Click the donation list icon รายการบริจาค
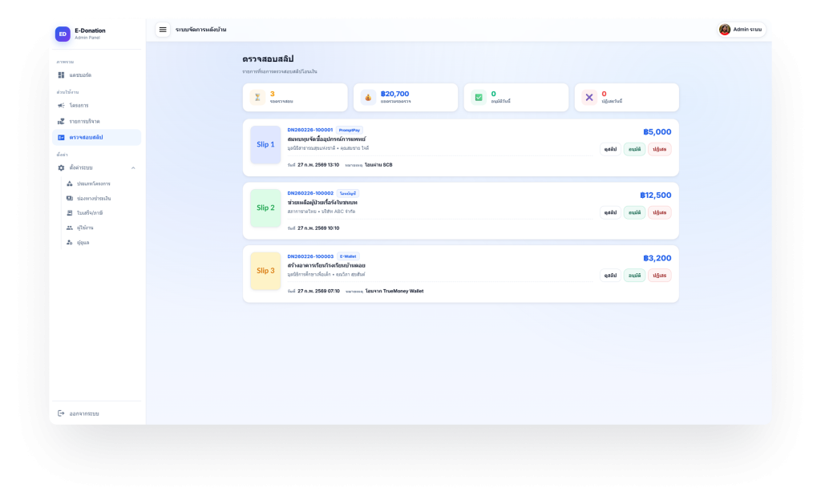Image resolution: width=821 pixels, height=504 pixels. click(61, 122)
